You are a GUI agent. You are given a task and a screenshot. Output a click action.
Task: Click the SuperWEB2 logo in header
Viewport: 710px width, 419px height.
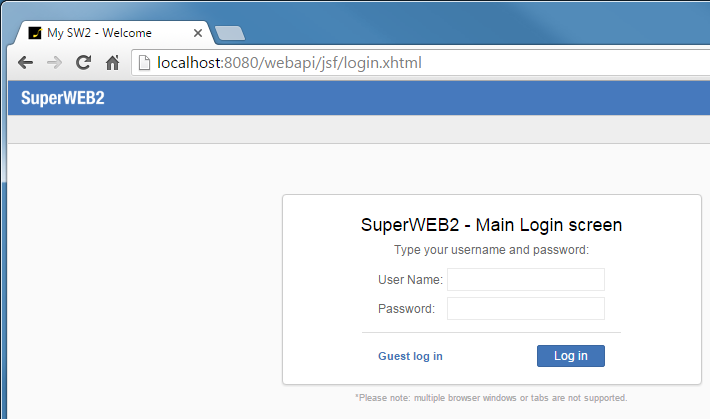tap(62, 98)
